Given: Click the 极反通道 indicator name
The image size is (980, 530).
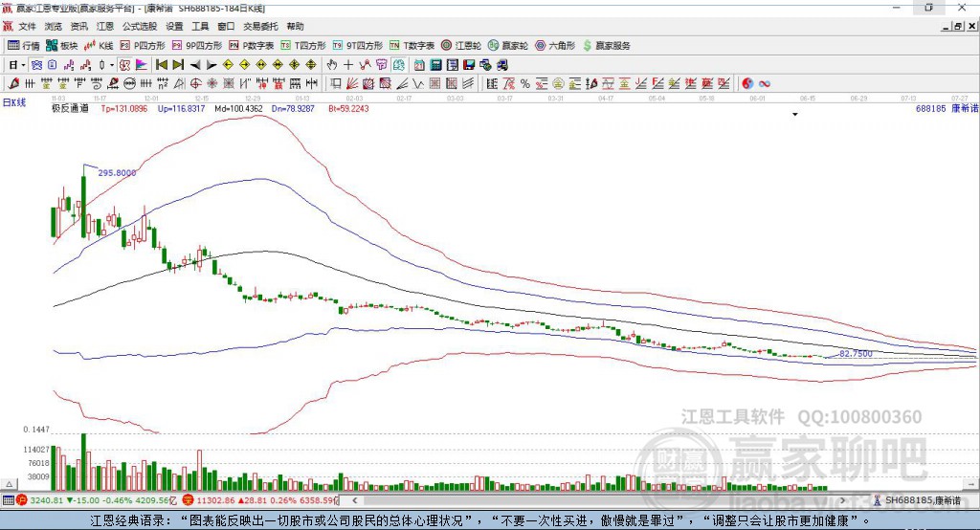Looking at the screenshot, I should tap(70, 108).
